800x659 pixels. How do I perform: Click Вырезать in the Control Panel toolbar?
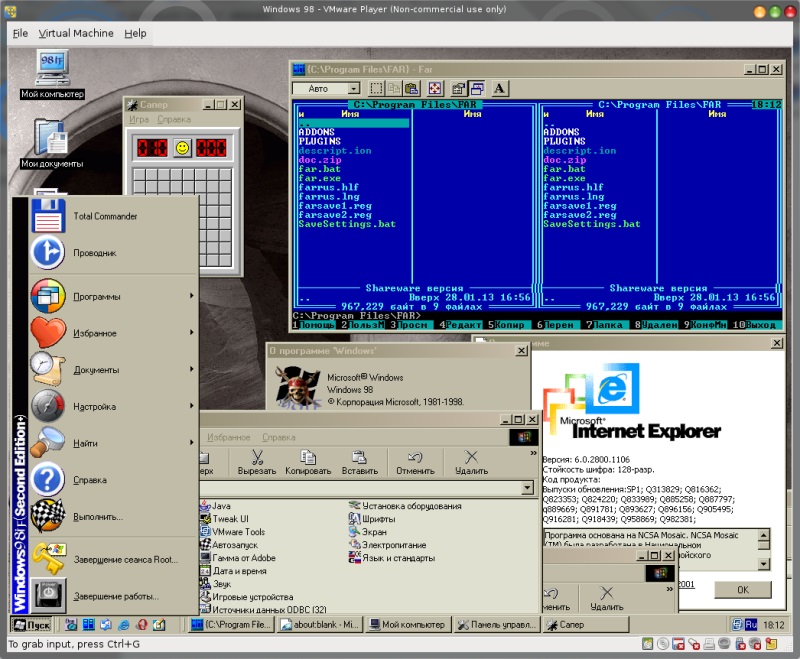click(257, 463)
